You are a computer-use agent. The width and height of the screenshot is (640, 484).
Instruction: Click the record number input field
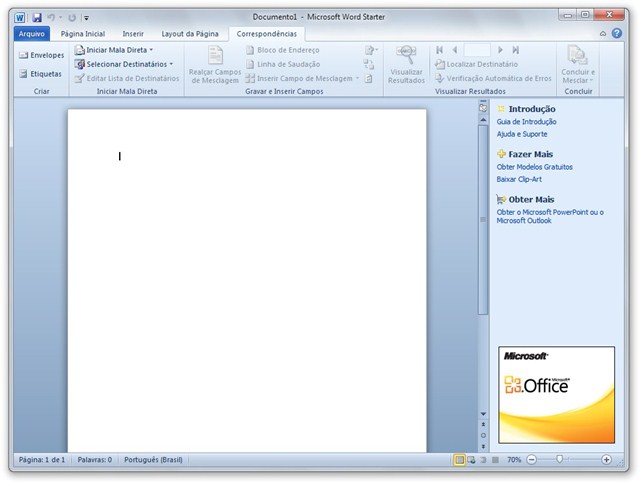(477, 50)
